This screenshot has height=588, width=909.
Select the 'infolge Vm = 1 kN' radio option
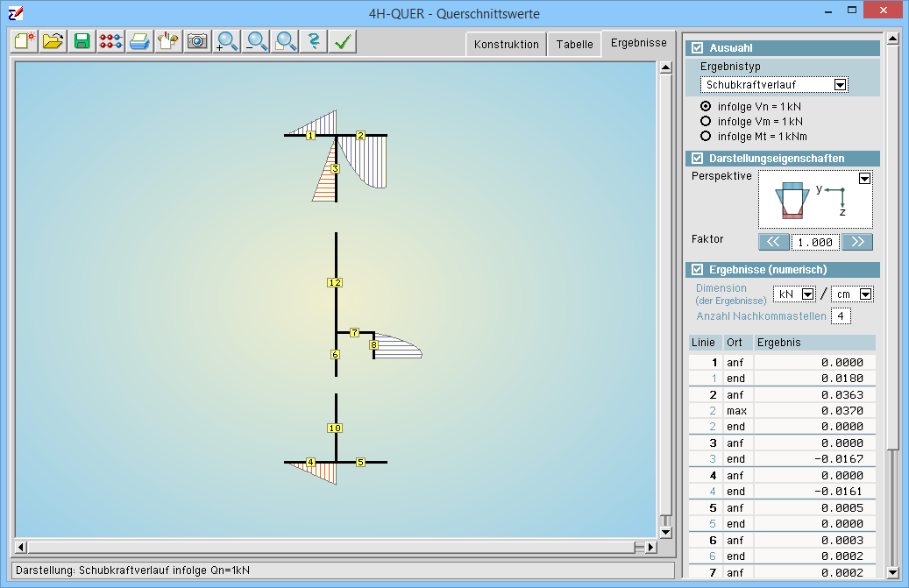706,121
